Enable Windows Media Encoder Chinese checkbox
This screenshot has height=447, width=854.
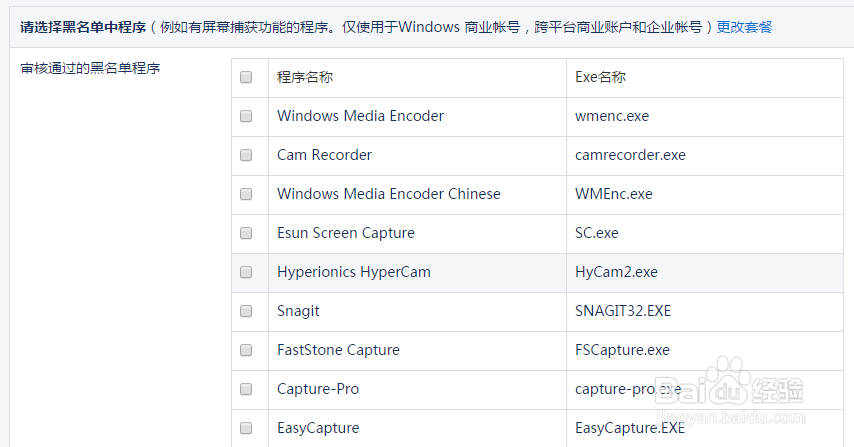tap(246, 194)
